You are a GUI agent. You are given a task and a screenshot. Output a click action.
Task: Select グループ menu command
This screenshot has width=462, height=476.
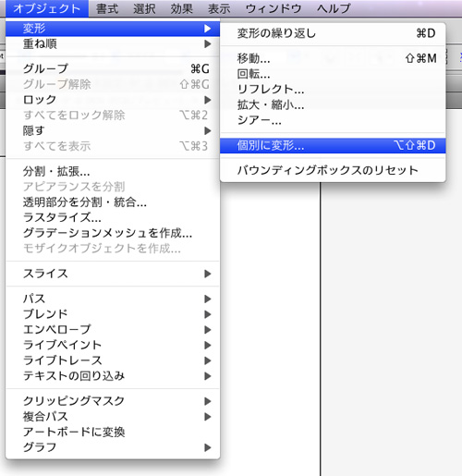pos(113,68)
